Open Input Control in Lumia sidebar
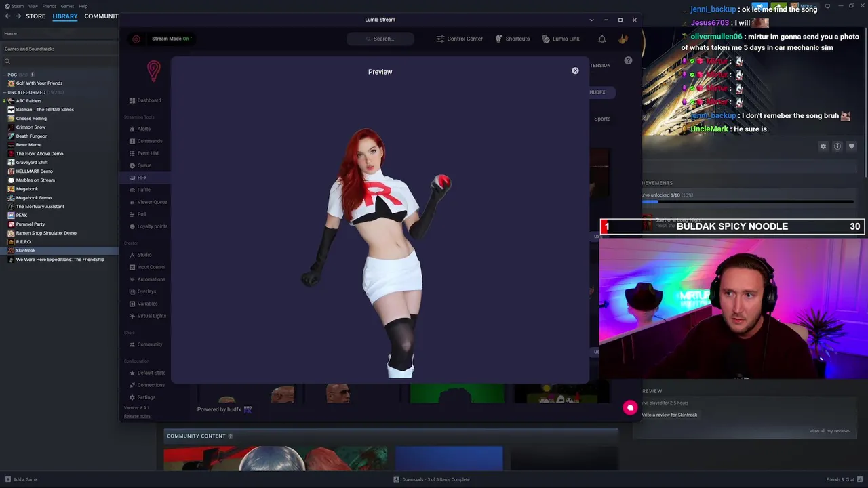 147,267
